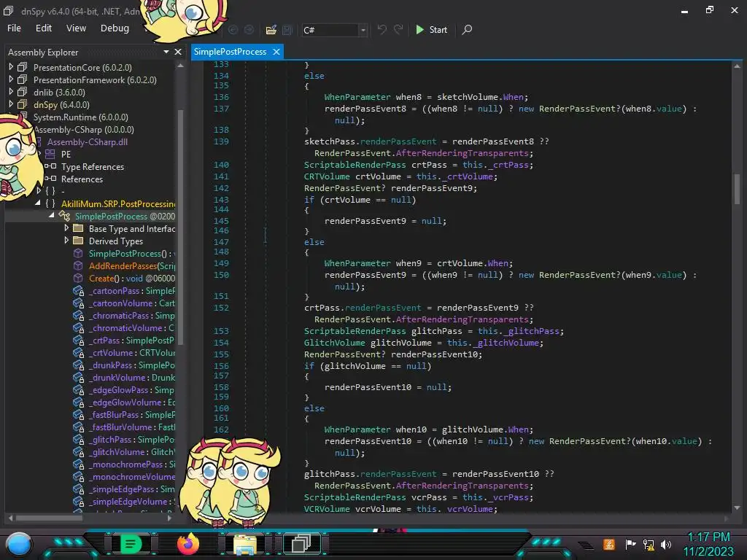Collapse the AkilliMum.SRP.PostProcessing namespace
The height and width of the screenshot is (560, 747).
(38, 203)
